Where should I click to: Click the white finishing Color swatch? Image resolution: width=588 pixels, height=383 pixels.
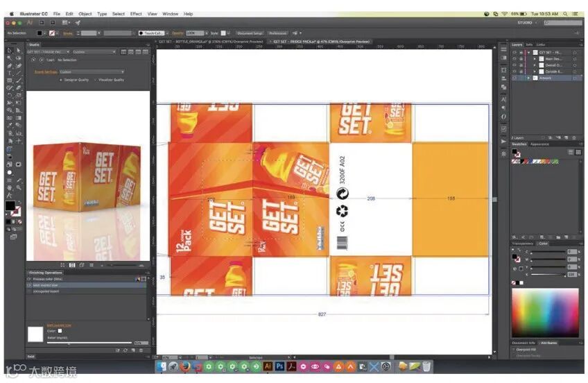tap(60, 331)
